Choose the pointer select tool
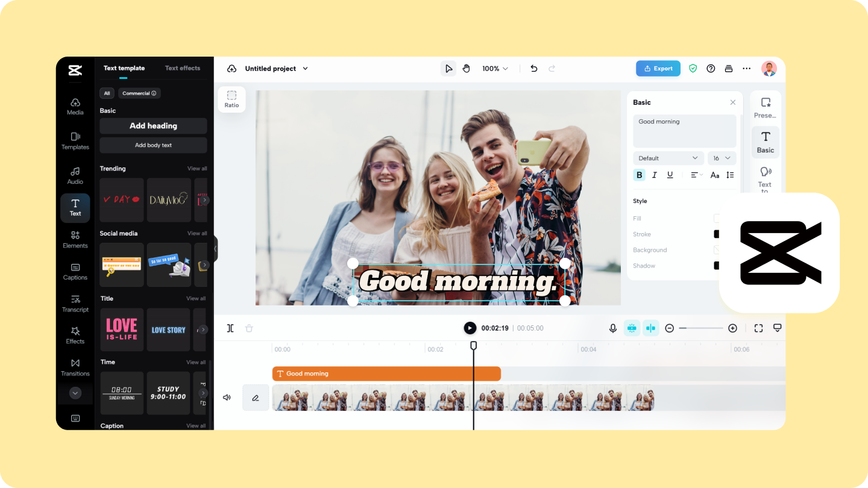Screen dimensions: 868x488 coord(448,69)
